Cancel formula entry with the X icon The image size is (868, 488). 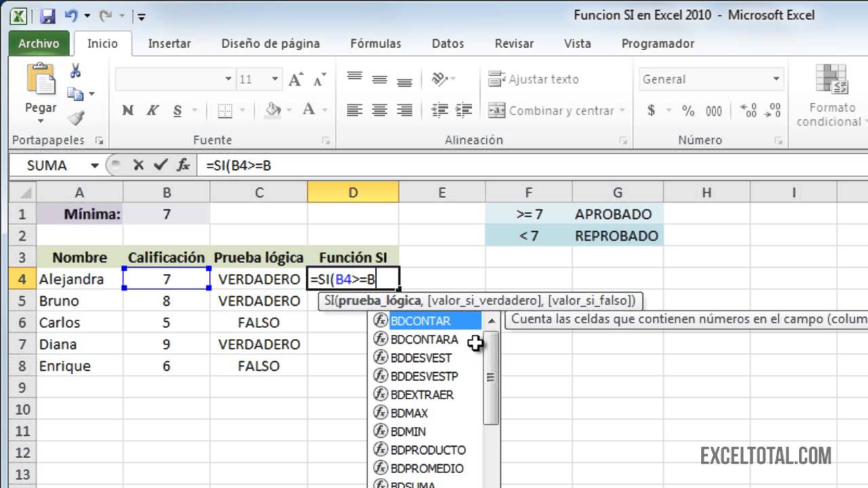click(138, 165)
